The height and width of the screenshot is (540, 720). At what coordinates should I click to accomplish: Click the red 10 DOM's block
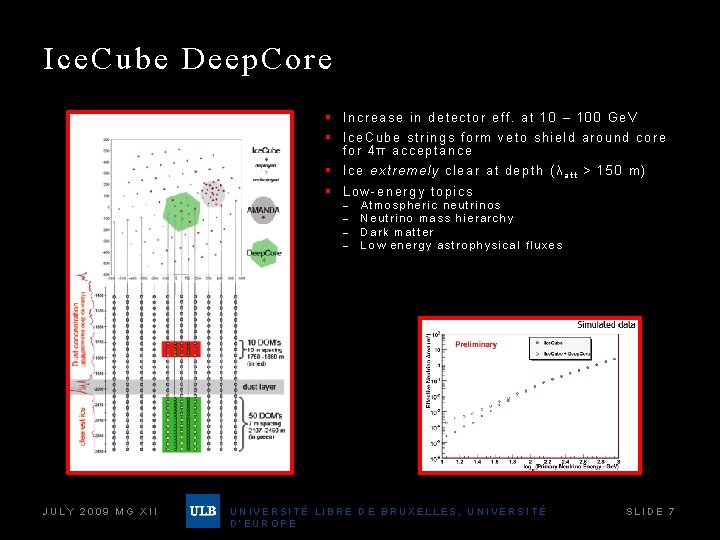coord(181,349)
